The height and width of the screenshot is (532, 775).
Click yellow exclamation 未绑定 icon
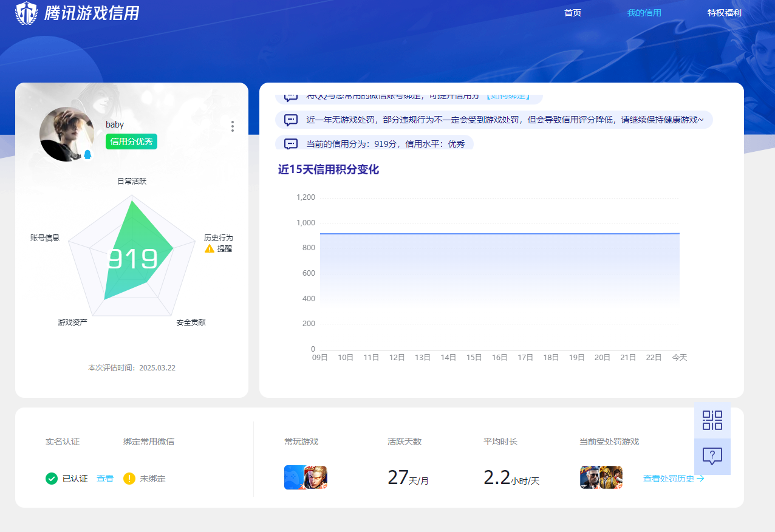point(129,479)
